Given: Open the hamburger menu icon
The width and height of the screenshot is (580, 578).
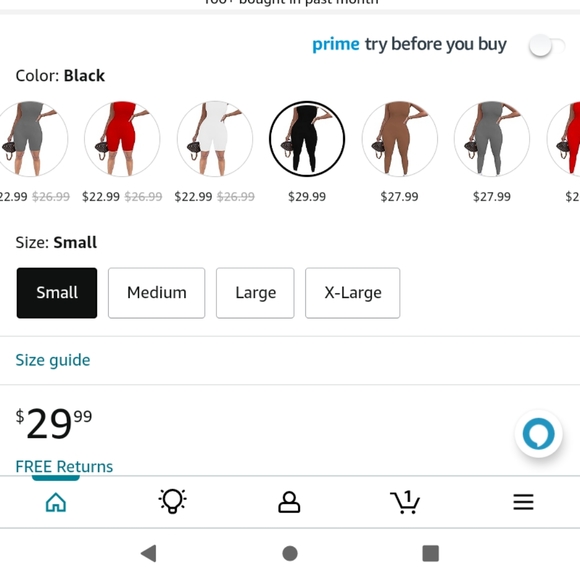Looking at the screenshot, I should tap(523, 502).
